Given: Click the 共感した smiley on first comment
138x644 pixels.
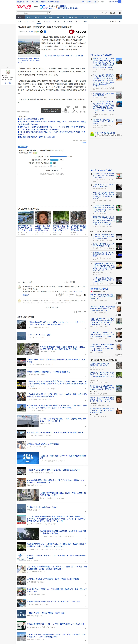Looking at the screenshot, I should pyautogui.click(x=57, y=295).
